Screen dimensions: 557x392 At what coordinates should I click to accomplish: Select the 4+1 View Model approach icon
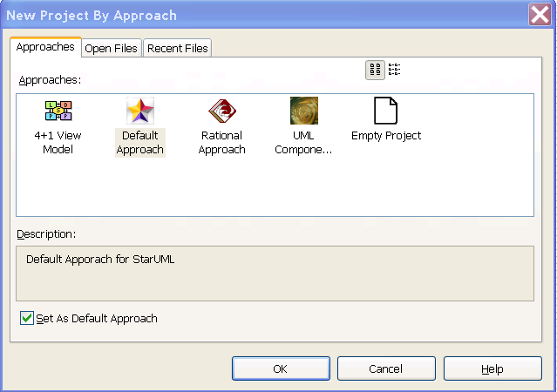tap(58, 111)
